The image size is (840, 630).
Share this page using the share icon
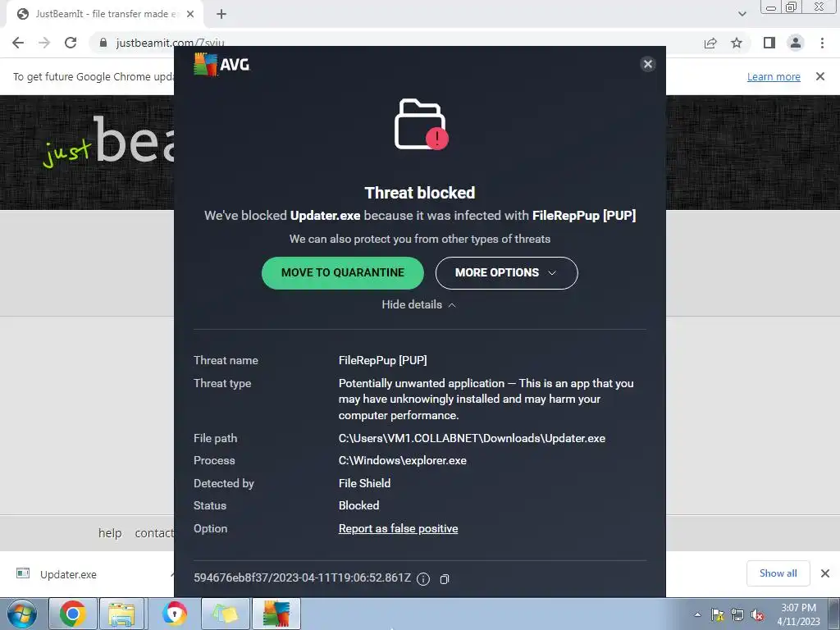710,43
